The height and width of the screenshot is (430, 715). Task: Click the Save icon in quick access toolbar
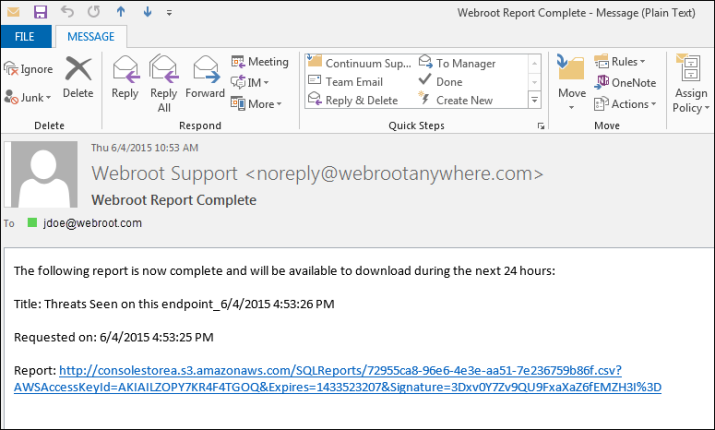41,12
